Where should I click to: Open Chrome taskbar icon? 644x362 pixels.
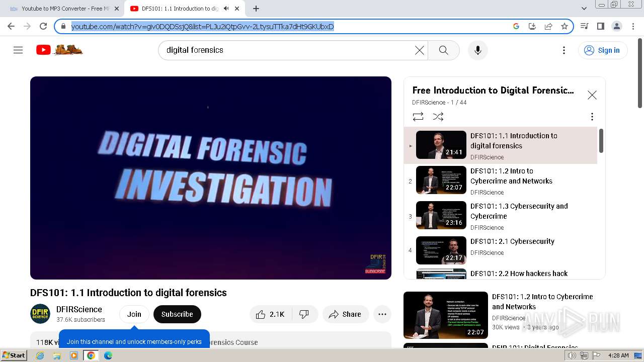91,355
